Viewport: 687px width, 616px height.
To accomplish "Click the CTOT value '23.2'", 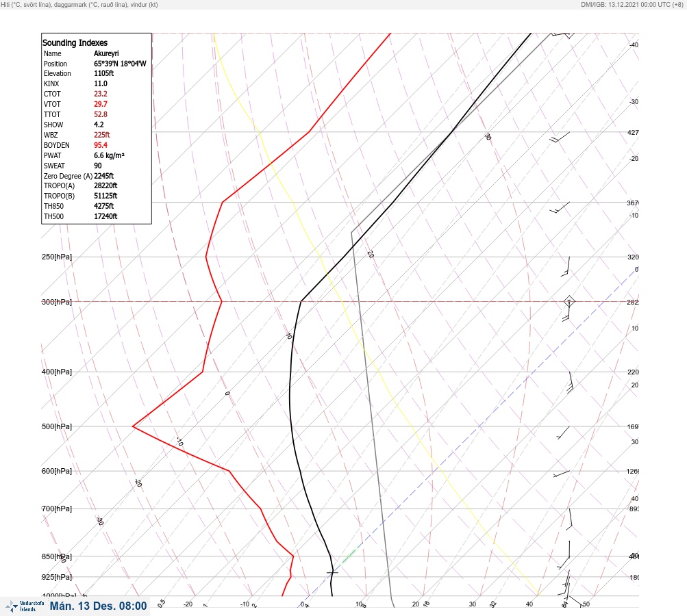I will [101, 94].
